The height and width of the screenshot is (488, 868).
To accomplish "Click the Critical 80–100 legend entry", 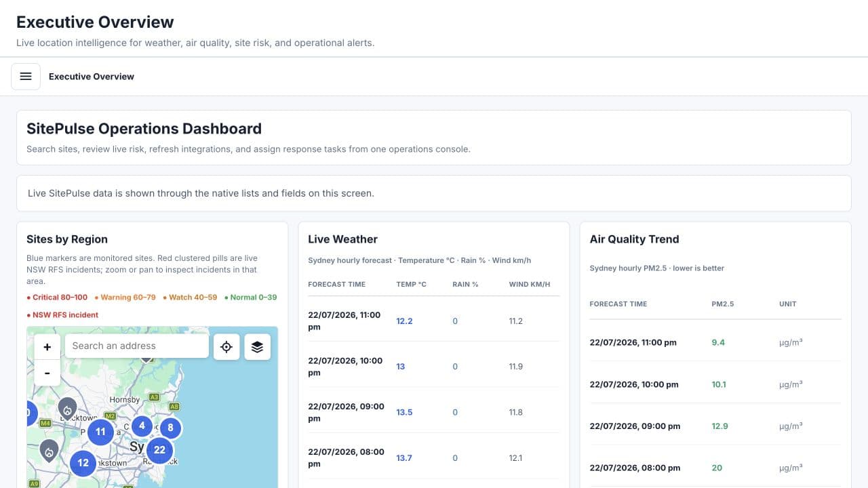I will tap(57, 297).
